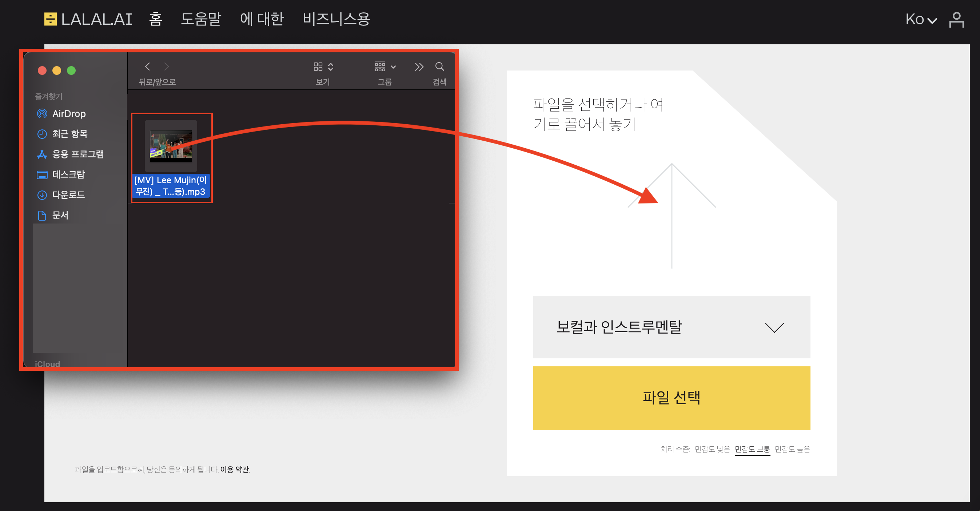Click the LALAL.AI yellow logo icon

click(x=50, y=19)
